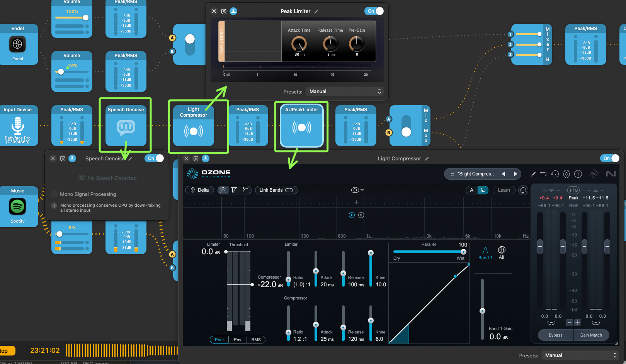Viewport: 626px width, 364px height.
Task: Click the Compressor threshold -22.0 dB value
Action: click(270, 285)
